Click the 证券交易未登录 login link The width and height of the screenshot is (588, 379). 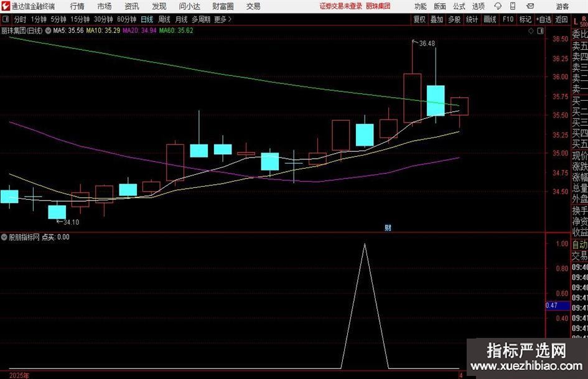click(x=341, y=6)
